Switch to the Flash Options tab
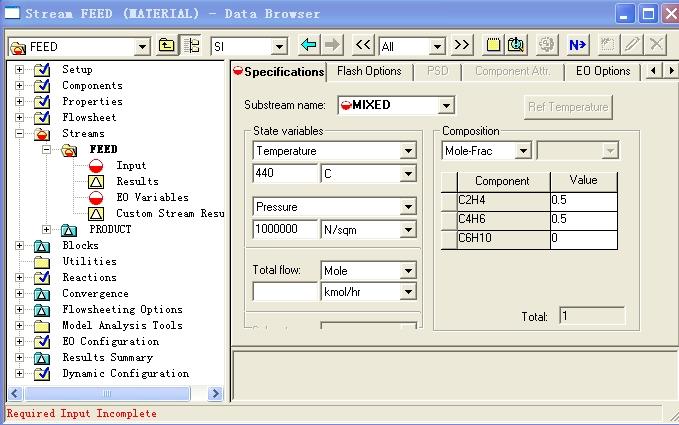The image size is (679, 425). coord(369,71)
